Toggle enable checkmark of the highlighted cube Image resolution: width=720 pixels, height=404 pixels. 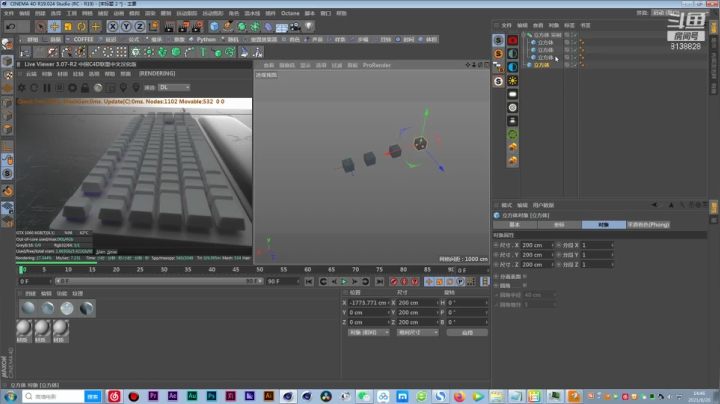point(574,65)
